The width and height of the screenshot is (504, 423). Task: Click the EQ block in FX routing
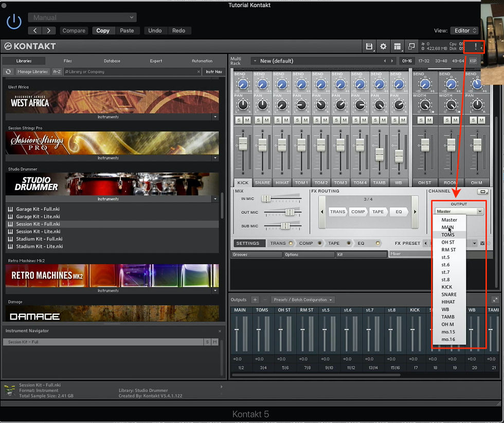click(399, 212)
